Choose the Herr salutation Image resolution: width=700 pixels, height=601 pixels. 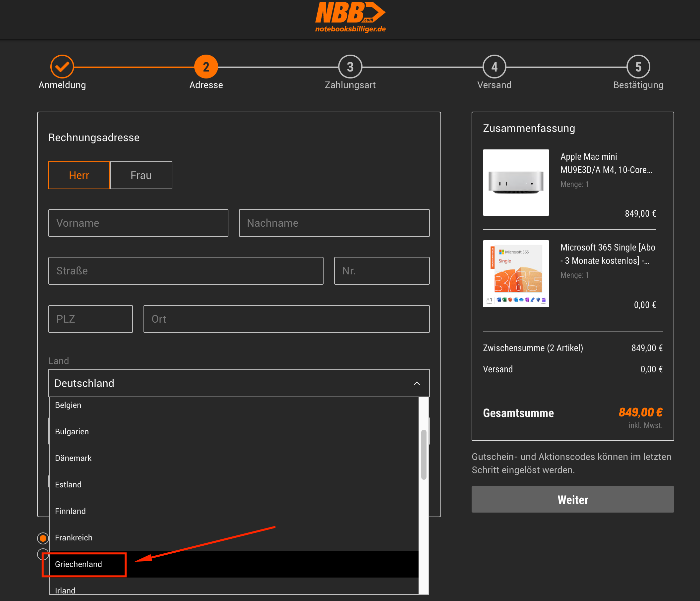(x=79, y=175)
